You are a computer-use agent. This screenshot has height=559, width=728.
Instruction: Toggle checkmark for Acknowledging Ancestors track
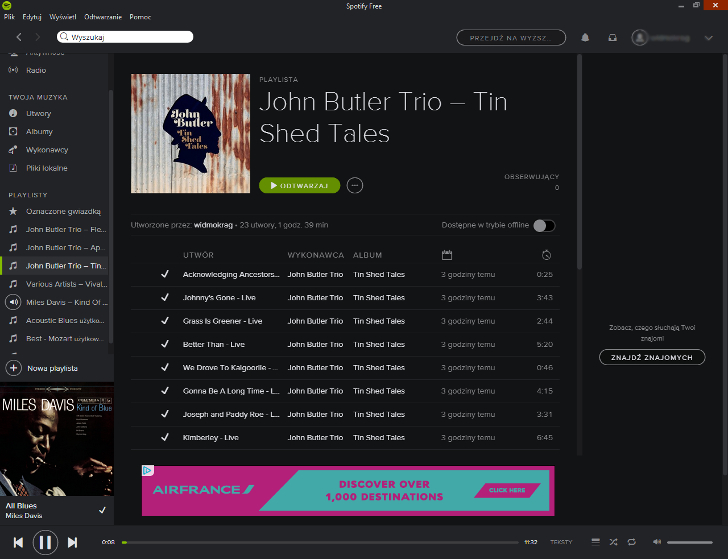click(165, 274)
